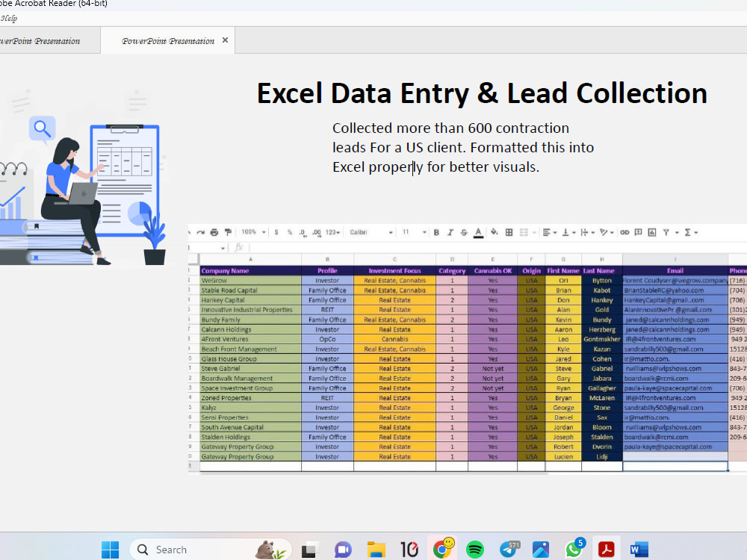Open the 123 number format dropdown

coord(332,232)
